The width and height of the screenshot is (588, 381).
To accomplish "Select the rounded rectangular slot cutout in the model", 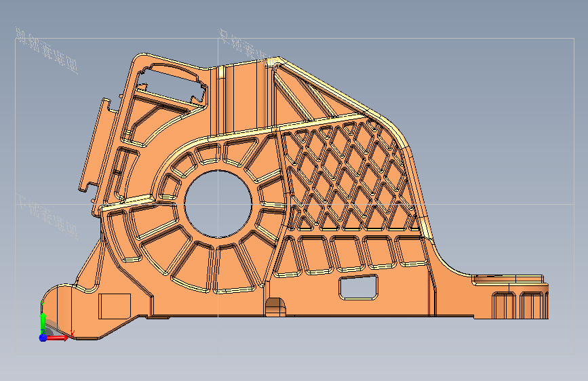I will (x=359, y=287).
